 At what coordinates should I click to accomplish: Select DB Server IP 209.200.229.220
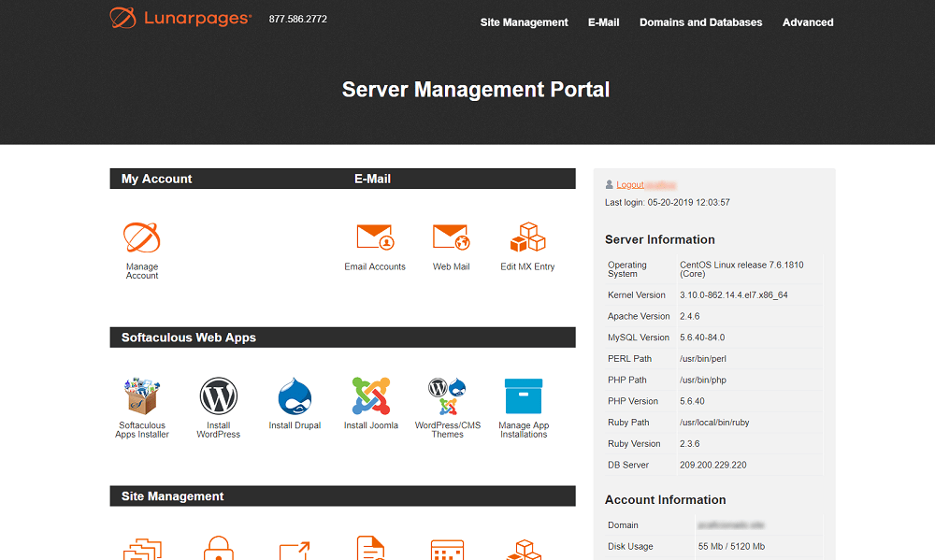(x=713, y=466)
